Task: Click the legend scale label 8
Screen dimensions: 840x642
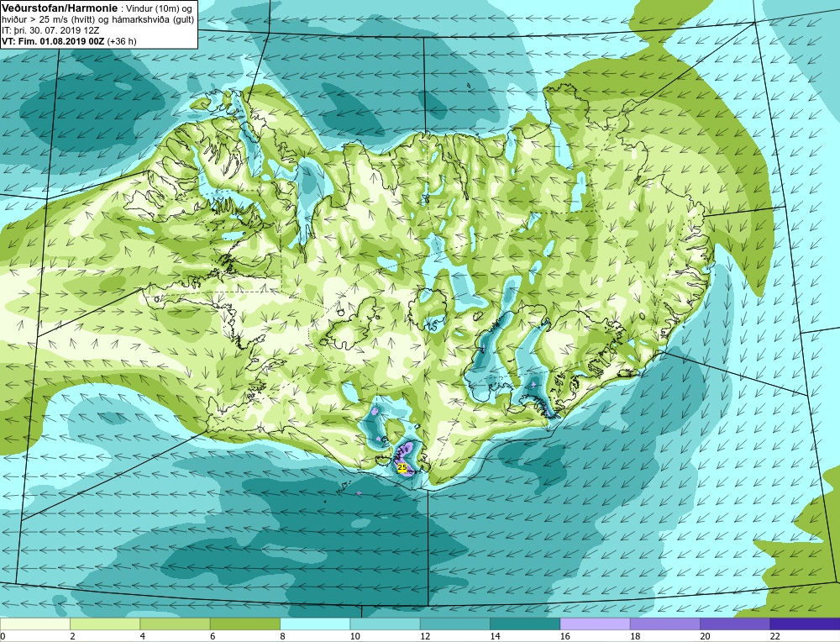Action: pyautogui.click(x=282, y=636)
